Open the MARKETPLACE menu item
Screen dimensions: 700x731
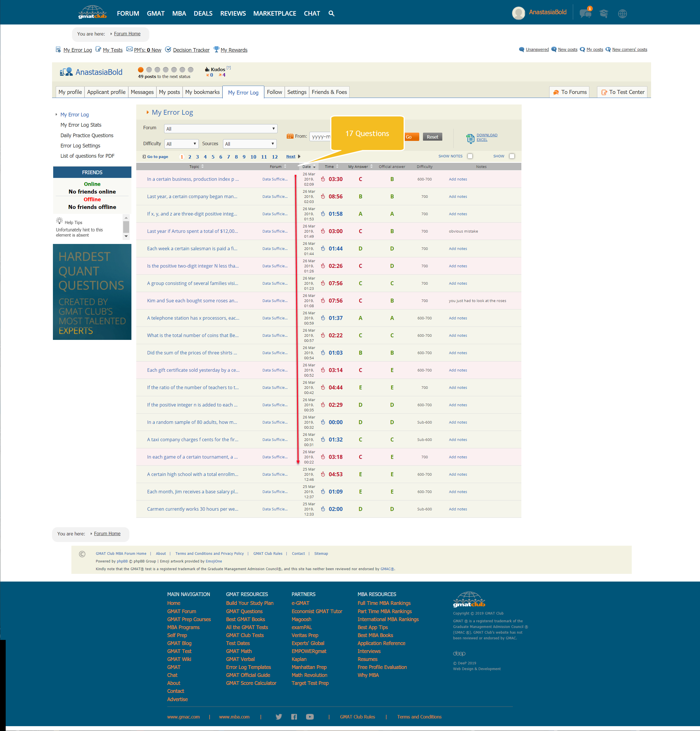click(275, 13)
